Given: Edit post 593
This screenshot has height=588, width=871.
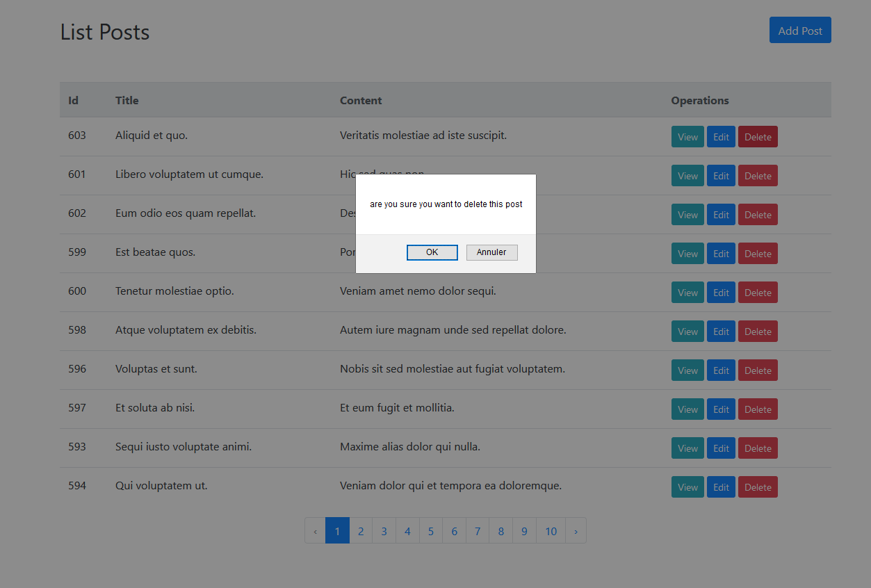Looking at the screenshot, I should tap(721, 448).
